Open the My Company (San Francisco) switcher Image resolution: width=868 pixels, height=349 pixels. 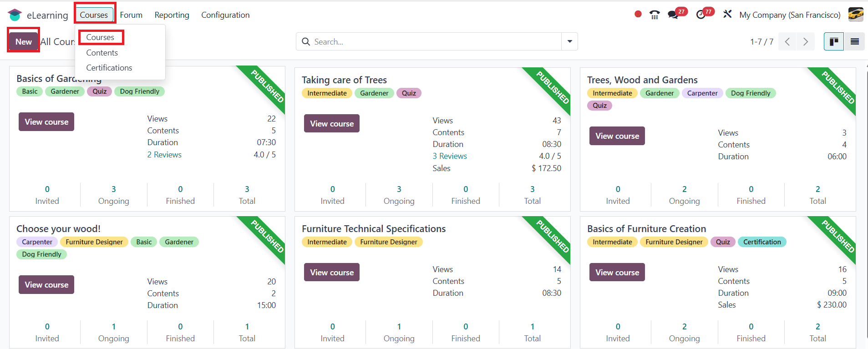(x=790, y=15)
